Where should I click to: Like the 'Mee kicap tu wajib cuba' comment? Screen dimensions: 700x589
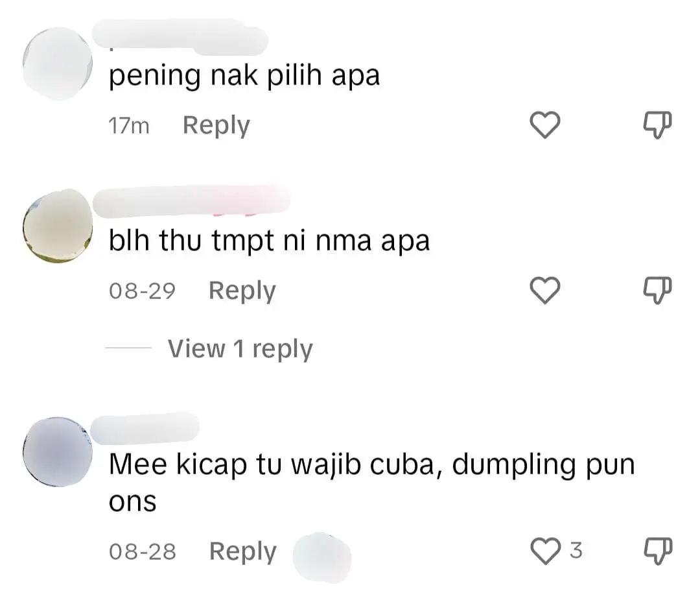pos(545,551)
